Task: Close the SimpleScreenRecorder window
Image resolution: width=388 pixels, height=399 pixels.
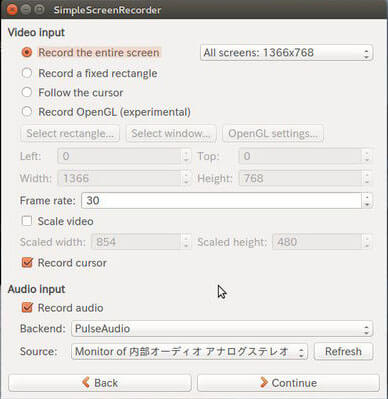Action: click(x=12, y=10)
